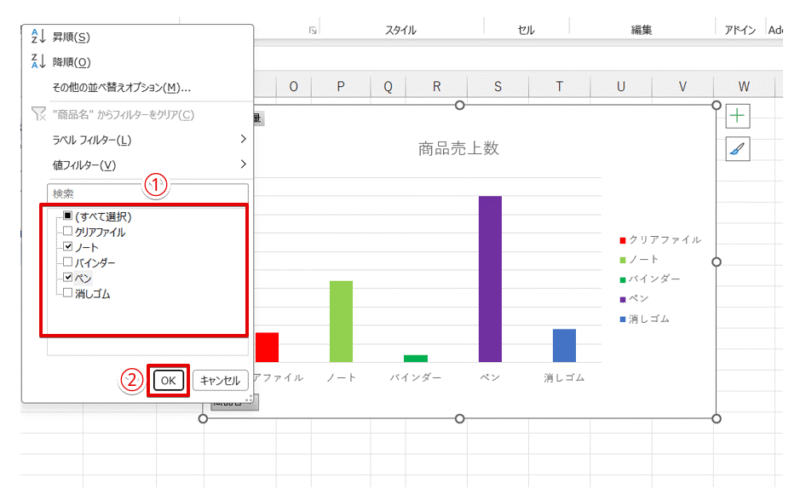The image size is (812, 489).
Task: Select the red クリアファイル bar
Action: [267, 347]
